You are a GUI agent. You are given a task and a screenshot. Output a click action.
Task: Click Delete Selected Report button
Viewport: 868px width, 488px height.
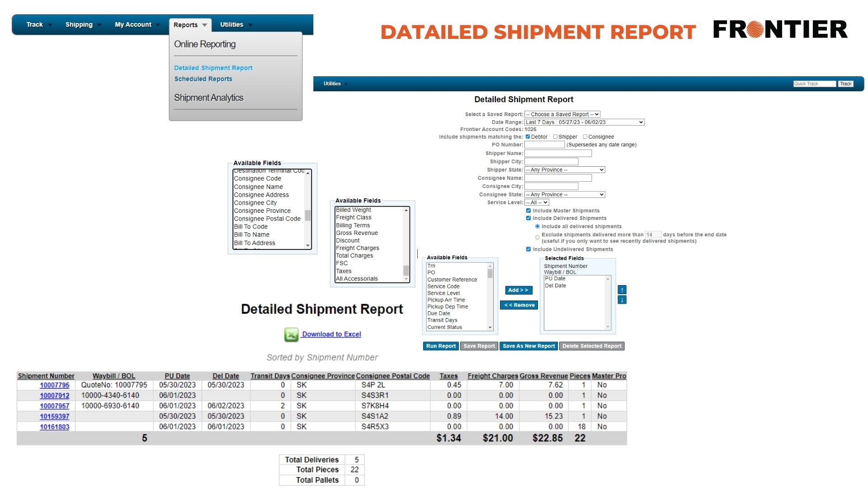tap(592, 346)
